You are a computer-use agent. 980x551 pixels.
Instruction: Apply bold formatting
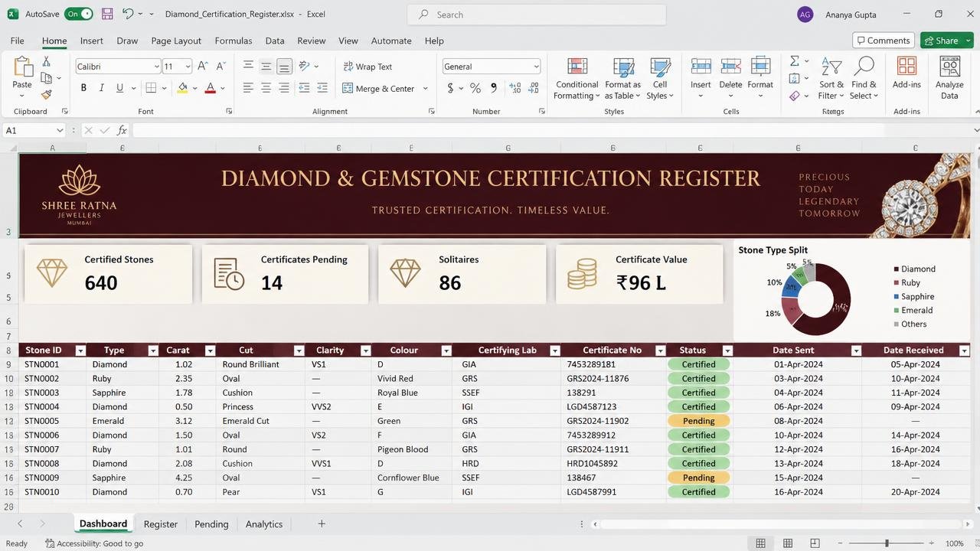click(83, 88)
